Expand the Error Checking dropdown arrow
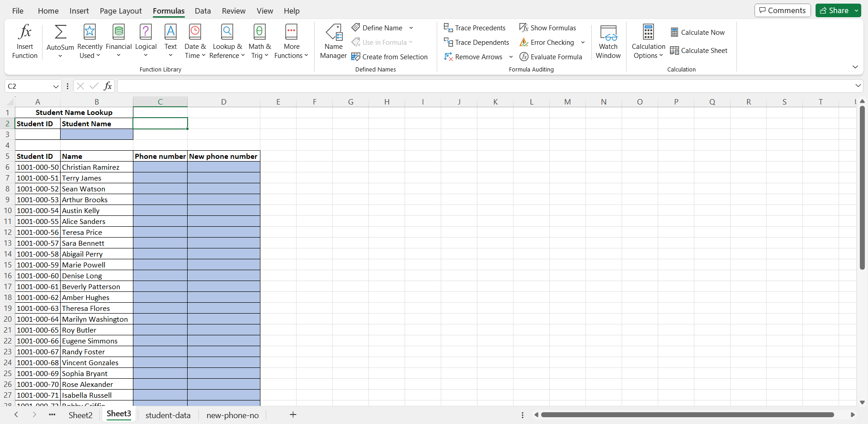868x424 pixels. [x=583, y=43]
